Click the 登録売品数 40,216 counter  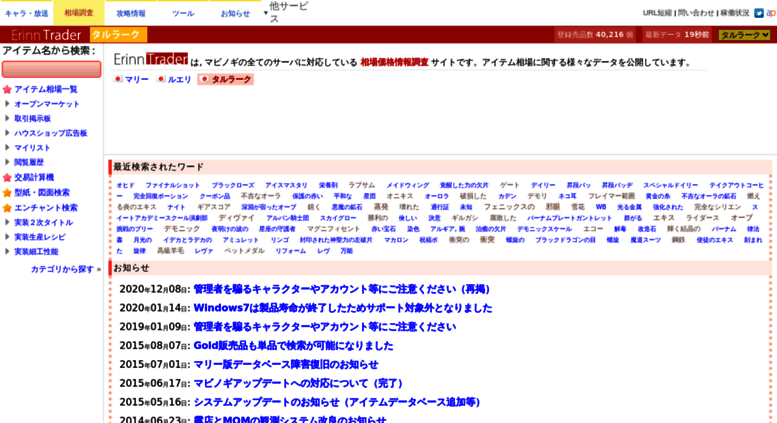click(595, 35)
